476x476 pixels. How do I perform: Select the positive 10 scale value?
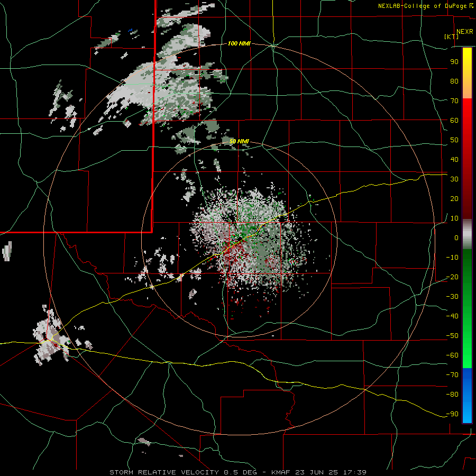point(454,218)
